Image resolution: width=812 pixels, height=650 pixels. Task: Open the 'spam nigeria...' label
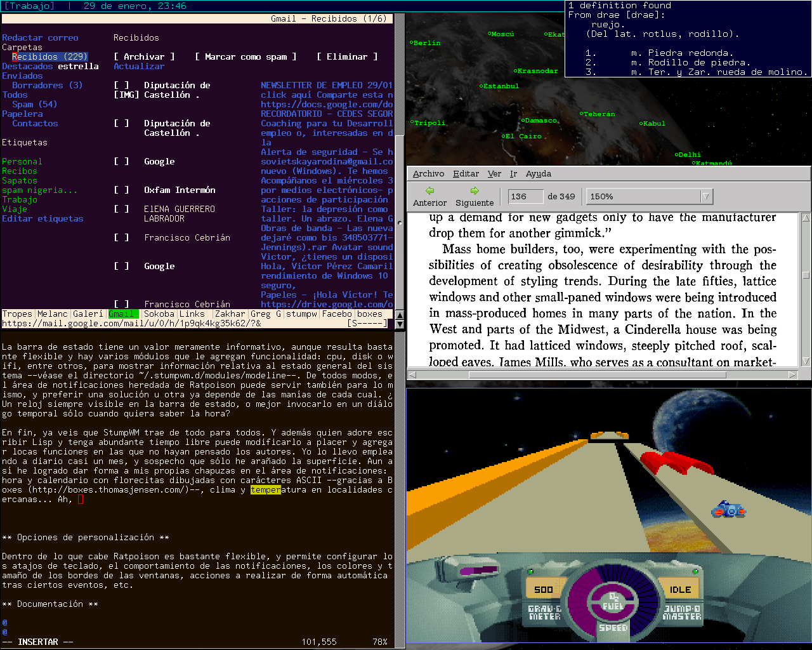click(x=40, y=190)
